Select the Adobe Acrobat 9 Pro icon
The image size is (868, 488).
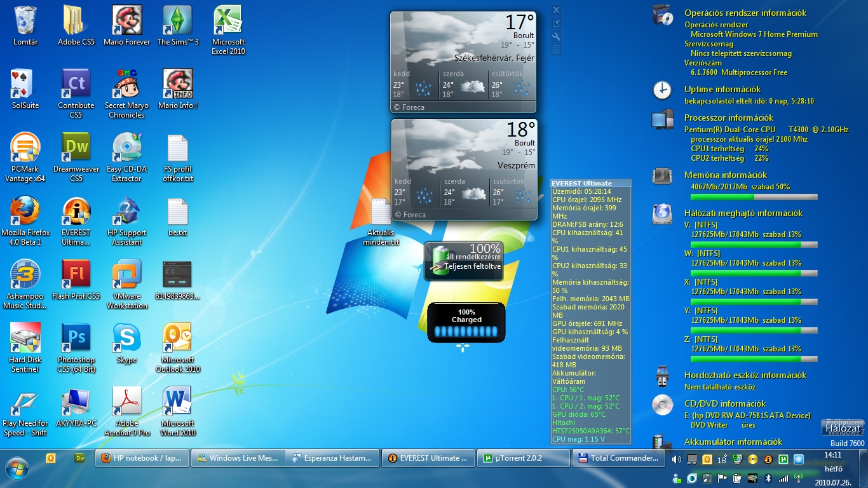127,411
